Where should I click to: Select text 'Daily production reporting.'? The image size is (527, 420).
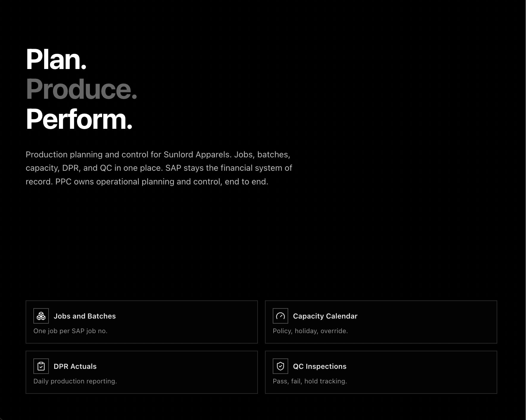(75, 381)
